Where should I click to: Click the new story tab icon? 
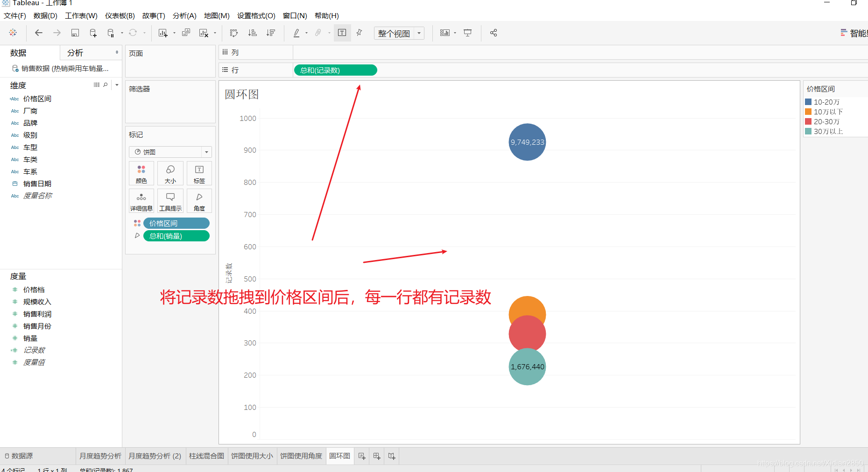392,456
